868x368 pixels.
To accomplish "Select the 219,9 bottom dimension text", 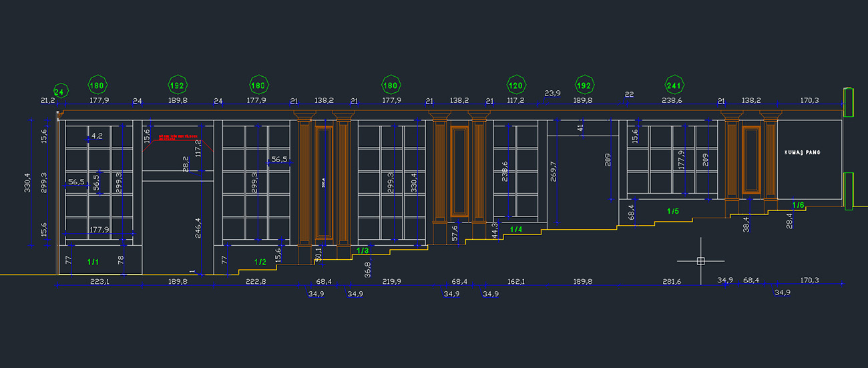I will pyautogui.click(x=391, y=283).
